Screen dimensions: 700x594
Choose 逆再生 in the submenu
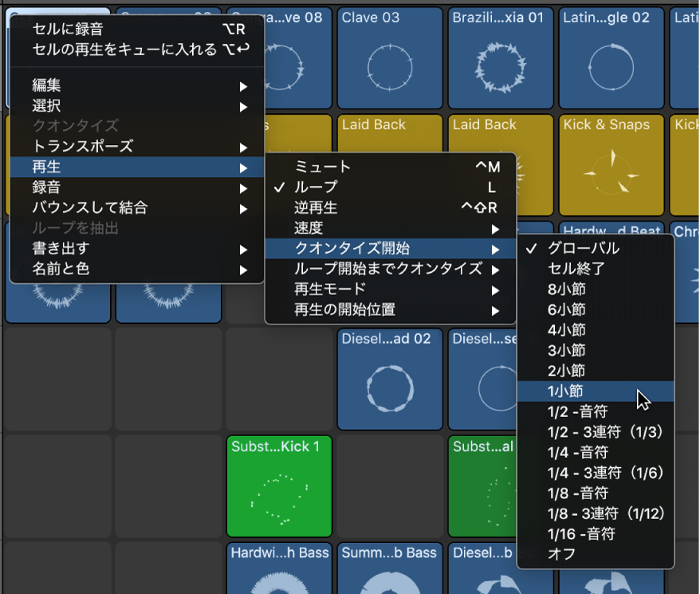pyautogui.click(x=391, y=207)
